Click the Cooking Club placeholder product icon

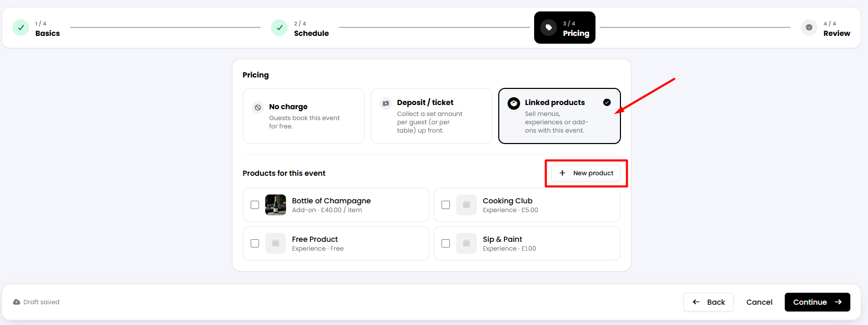[x=467, y=205]
